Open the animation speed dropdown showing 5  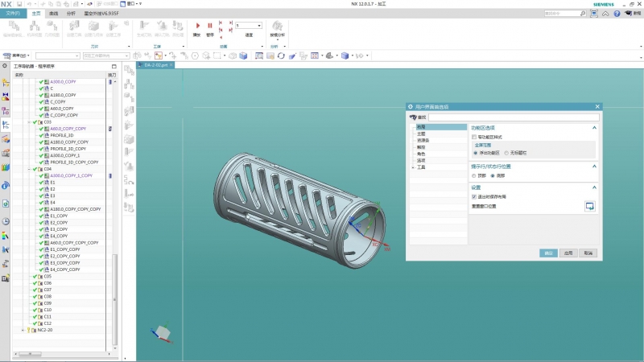(259, 26)
